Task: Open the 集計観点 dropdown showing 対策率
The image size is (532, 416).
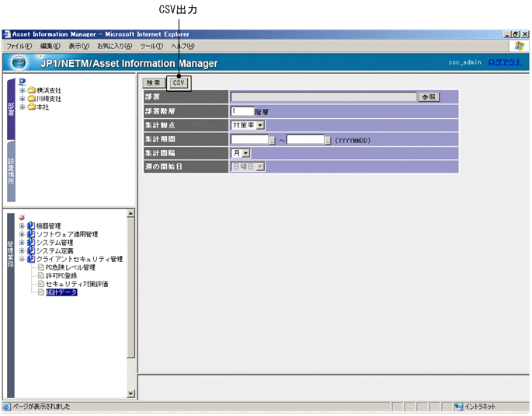Action: coord(248,125)
